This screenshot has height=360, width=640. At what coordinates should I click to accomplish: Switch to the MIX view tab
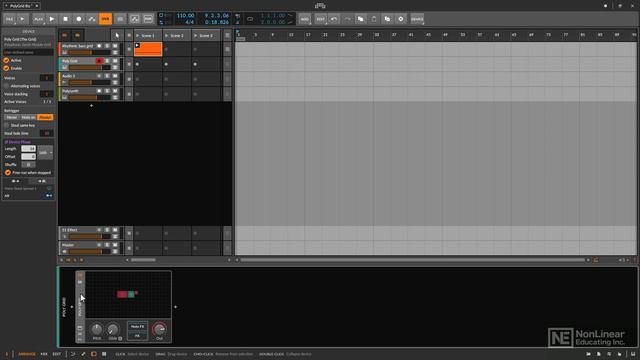point(44,354)
